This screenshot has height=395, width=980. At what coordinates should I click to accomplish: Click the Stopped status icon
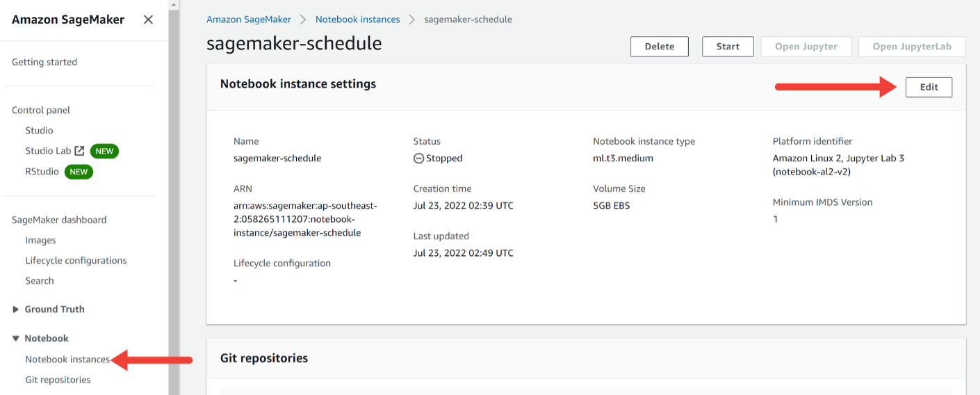coord(418,159)
